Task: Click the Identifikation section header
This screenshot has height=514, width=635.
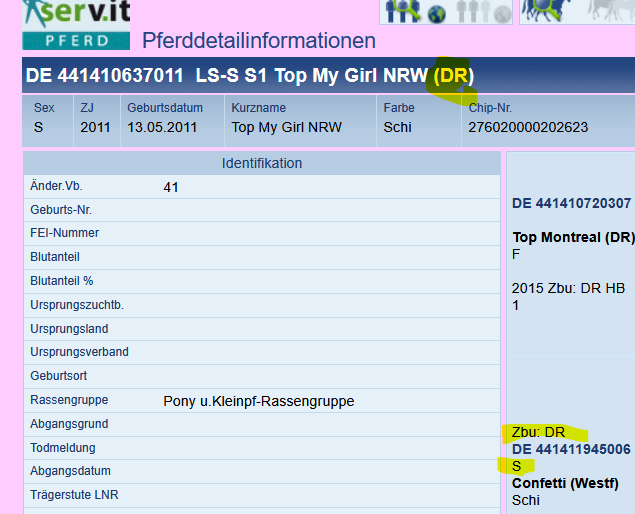Action: click(x=262, y=163)
